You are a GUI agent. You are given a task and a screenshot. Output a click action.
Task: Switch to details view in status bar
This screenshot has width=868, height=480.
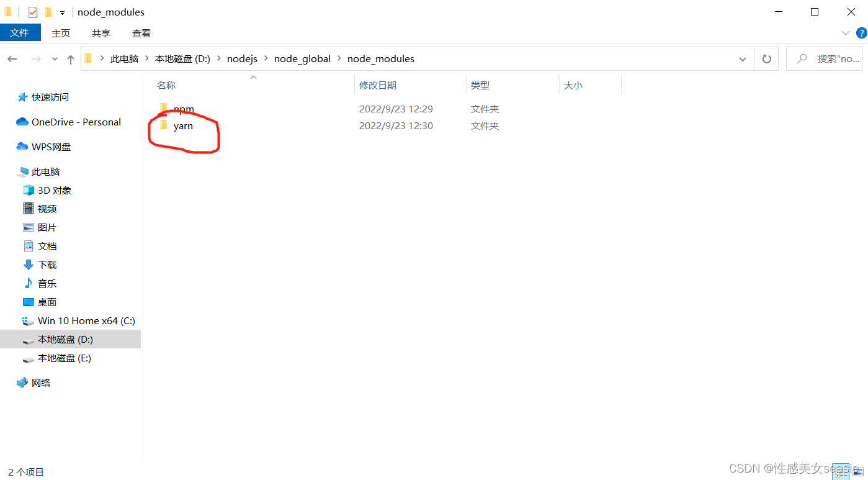click(x=841, y=471)
